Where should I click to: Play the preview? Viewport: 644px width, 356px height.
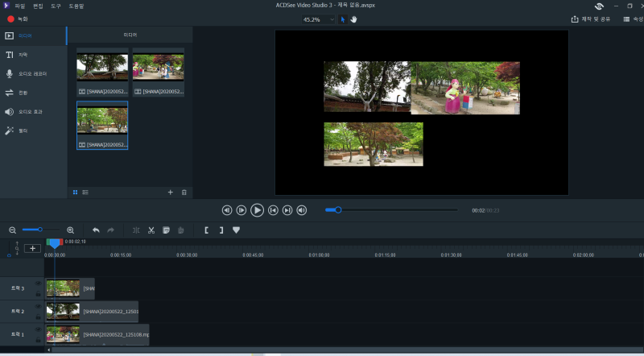(x=257, y=210)
